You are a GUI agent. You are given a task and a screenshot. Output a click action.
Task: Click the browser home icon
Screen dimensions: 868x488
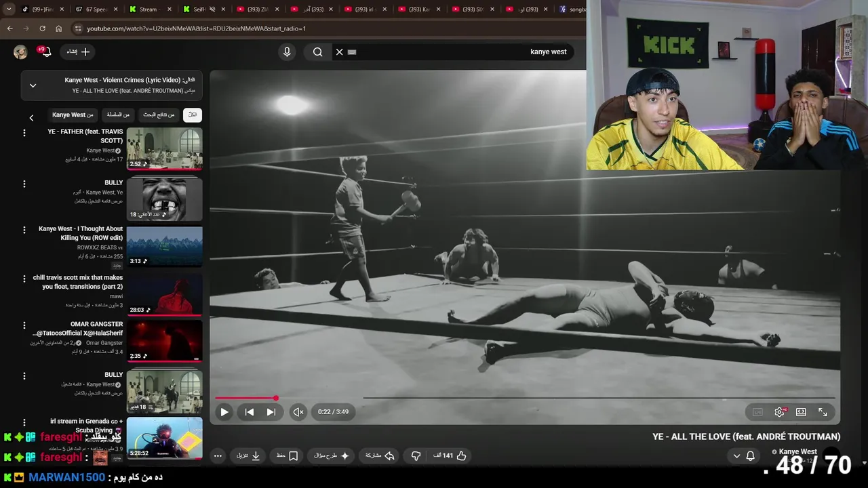[x=58, y=28]
